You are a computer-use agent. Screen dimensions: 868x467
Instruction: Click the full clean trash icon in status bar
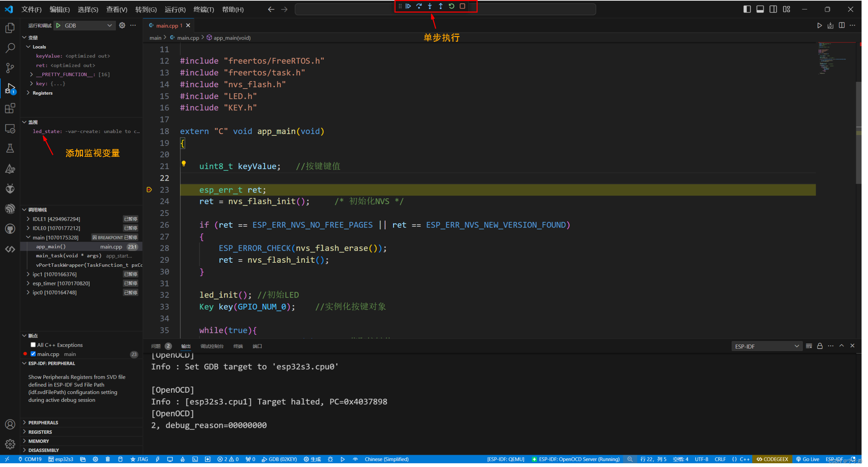(x=108, y=460)
